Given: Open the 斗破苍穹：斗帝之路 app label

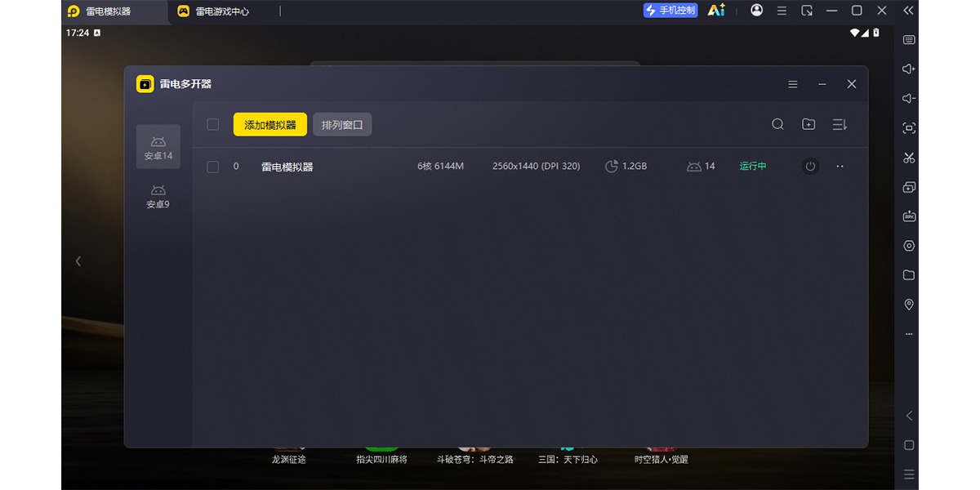Looking at the screenshot, I should tap(475, 459).
